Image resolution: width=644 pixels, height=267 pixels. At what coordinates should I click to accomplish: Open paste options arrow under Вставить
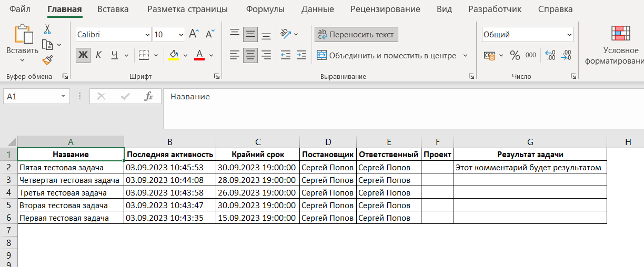coord(23,61)
